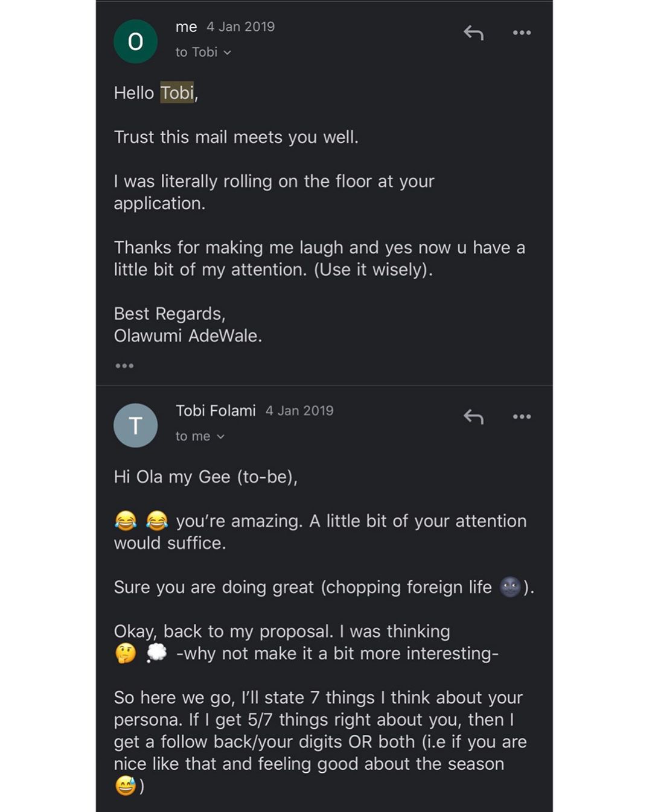Viewport: 652px width, 812px height.
Task: Reply to Tobi Folami's email
Action: click(473, 417)
